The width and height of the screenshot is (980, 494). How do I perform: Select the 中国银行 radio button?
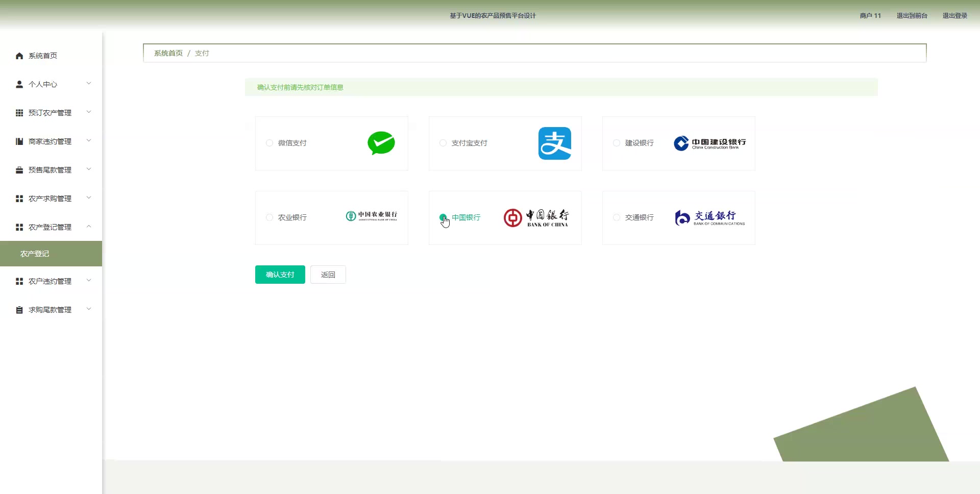[x=443, y=217]
